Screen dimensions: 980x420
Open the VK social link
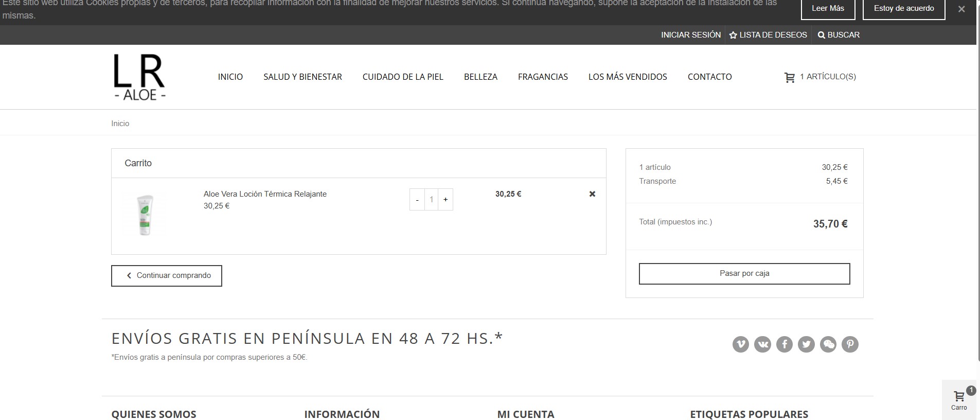(x=762, y=344)
